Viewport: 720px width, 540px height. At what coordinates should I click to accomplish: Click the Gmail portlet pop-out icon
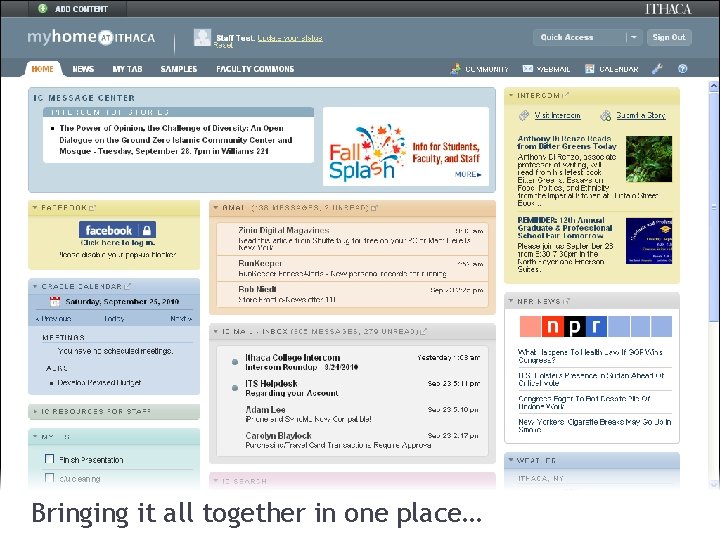374,208
